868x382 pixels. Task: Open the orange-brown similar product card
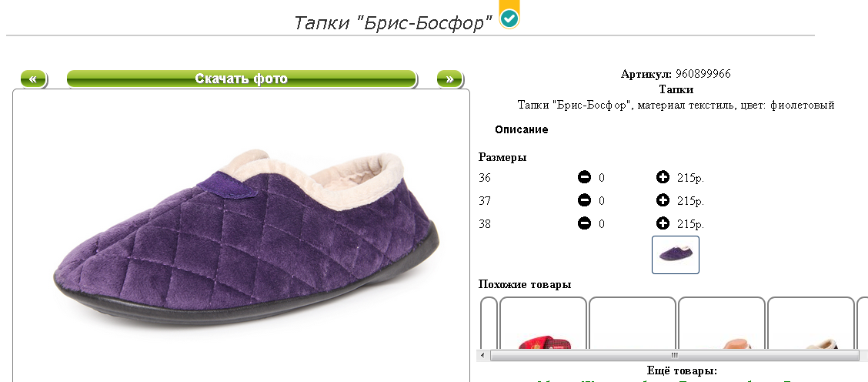722,323
